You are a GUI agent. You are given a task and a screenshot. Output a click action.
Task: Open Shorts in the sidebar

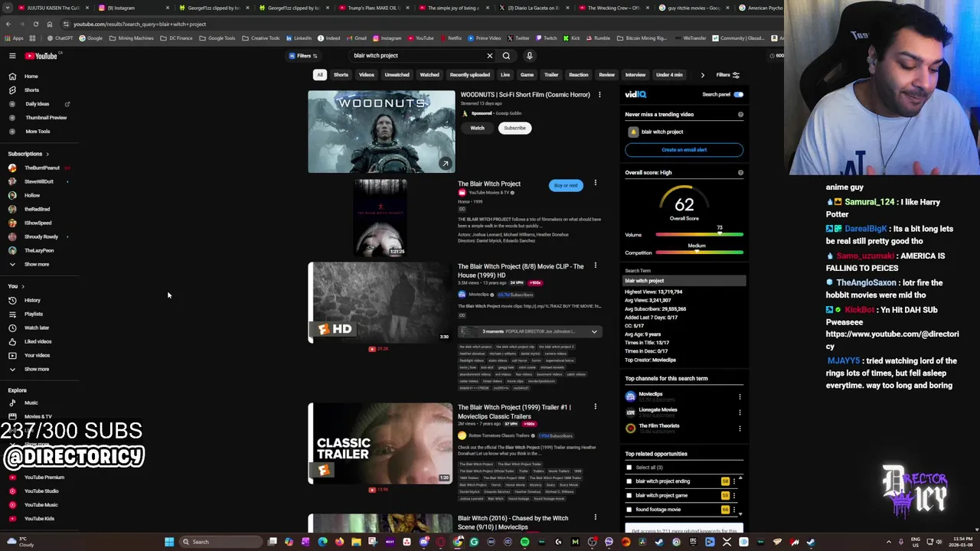click(x=31, y=90)
